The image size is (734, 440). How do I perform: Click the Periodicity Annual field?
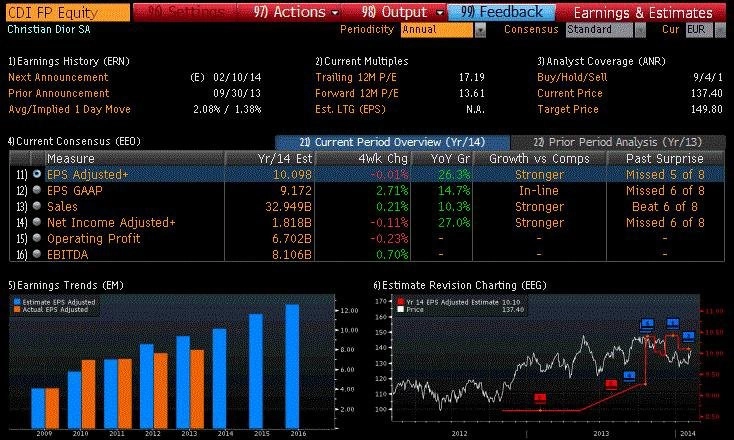tap(437, 30)
